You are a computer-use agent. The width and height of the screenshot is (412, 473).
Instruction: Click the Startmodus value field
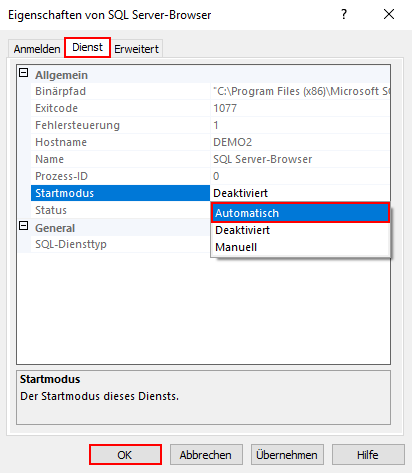300,193
